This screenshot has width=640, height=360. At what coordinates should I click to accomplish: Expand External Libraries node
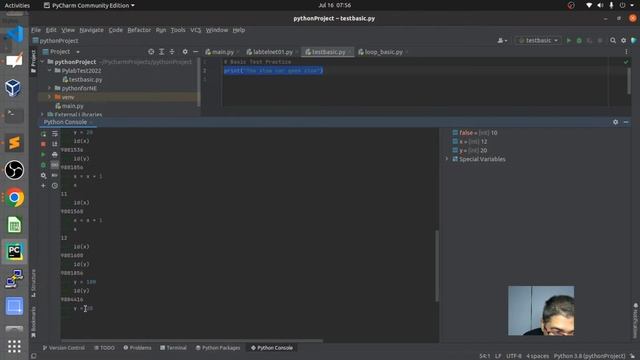pyautogui.click(x=42, y=115)
